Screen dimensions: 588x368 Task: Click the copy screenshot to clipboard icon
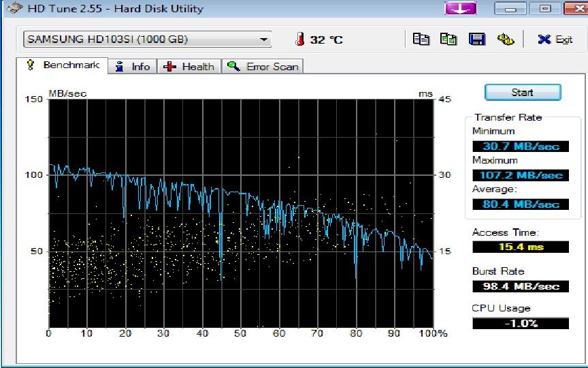click(448, 39)
